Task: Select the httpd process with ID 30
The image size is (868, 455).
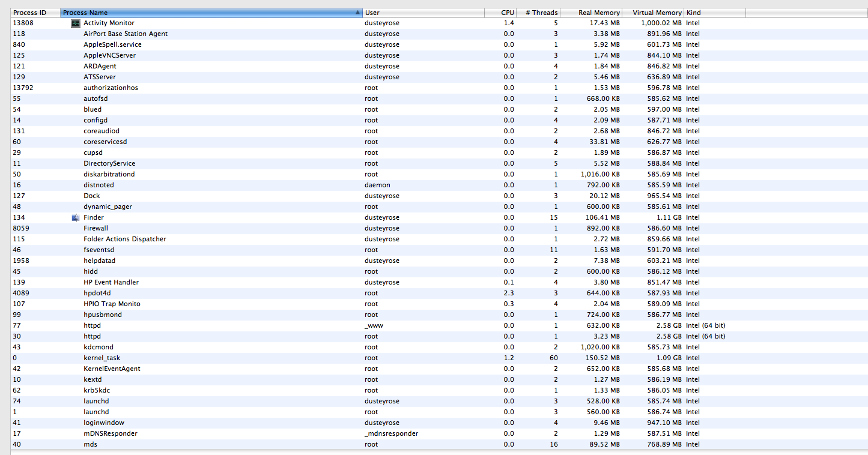Action: [439, 336]
